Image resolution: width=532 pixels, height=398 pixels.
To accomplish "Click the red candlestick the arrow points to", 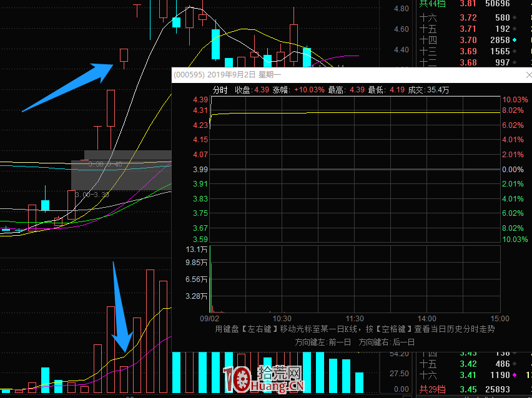I will click(x=124, y=56).
